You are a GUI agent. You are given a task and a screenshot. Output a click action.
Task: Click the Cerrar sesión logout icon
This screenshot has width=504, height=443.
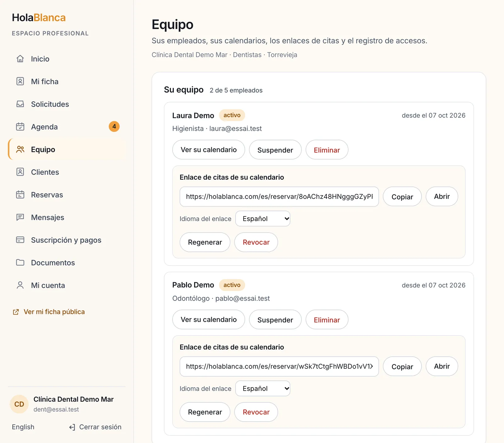72,427
